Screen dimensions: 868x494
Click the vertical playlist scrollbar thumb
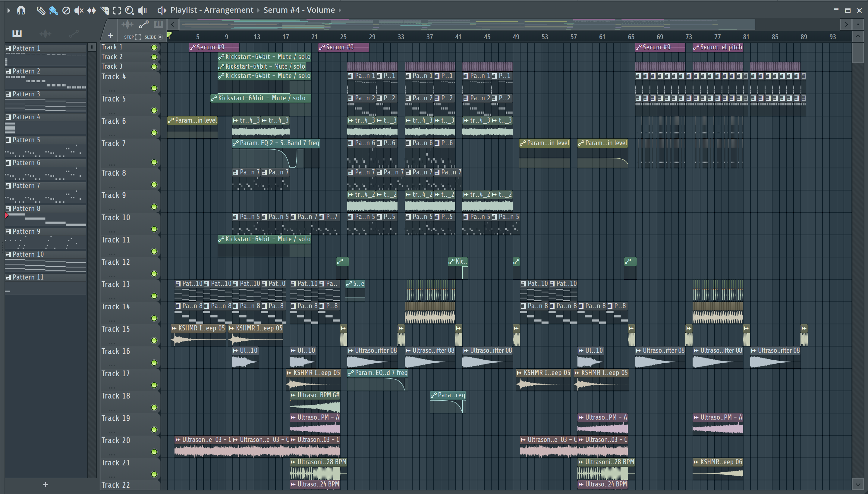coord(858,53)
